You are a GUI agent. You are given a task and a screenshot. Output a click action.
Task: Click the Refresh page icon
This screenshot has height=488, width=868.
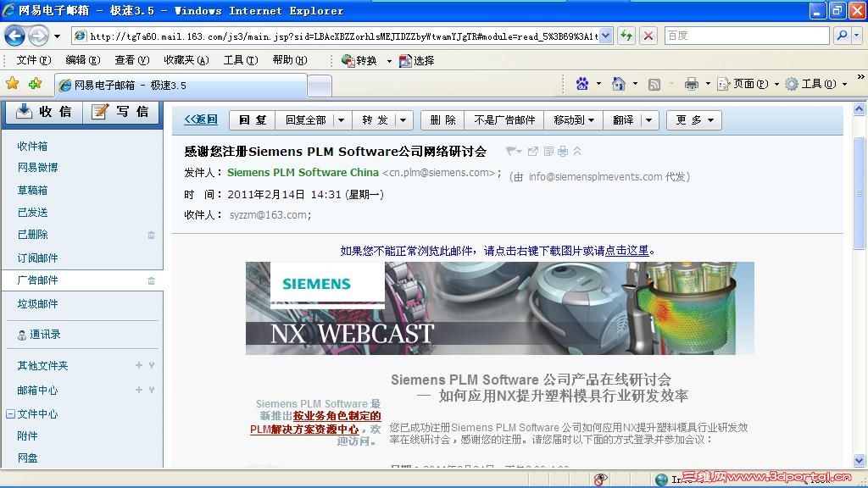pyautogui.click(x=626, y=36)
